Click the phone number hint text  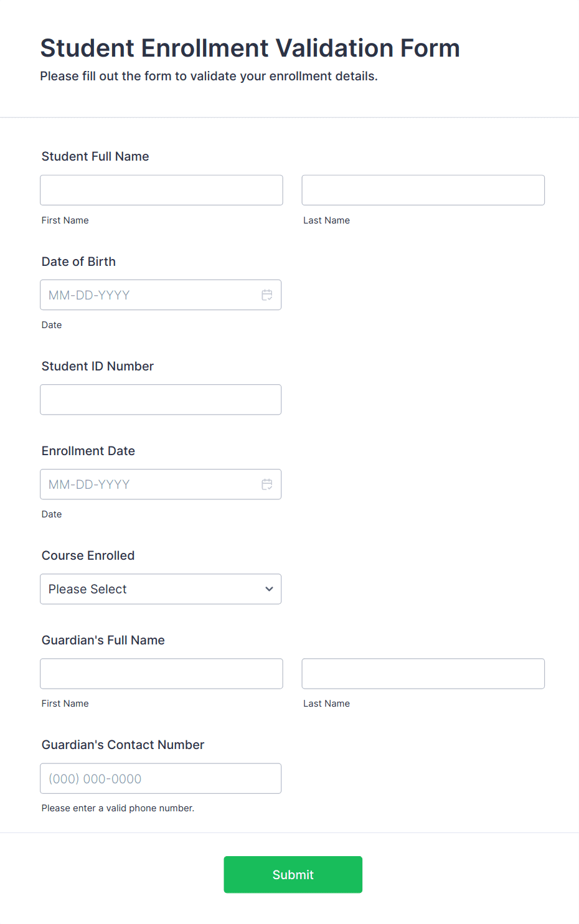(117, 808)
